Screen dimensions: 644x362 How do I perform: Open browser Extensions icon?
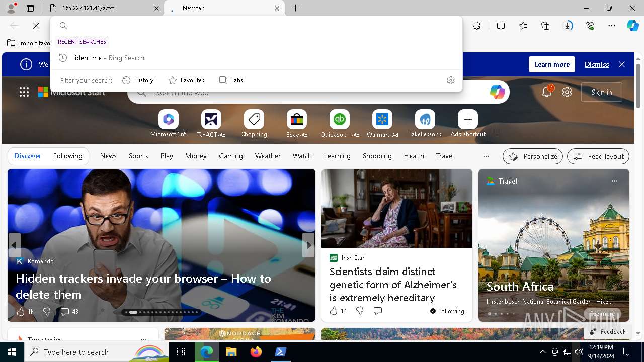(x=477, y=26)
